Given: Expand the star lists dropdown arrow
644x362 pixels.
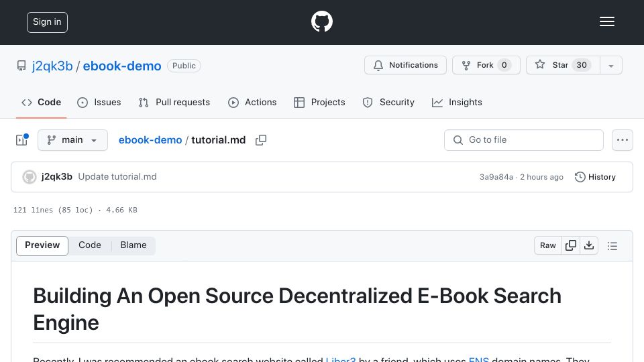Looking at the screenshot, I should [x=611, y=66].
